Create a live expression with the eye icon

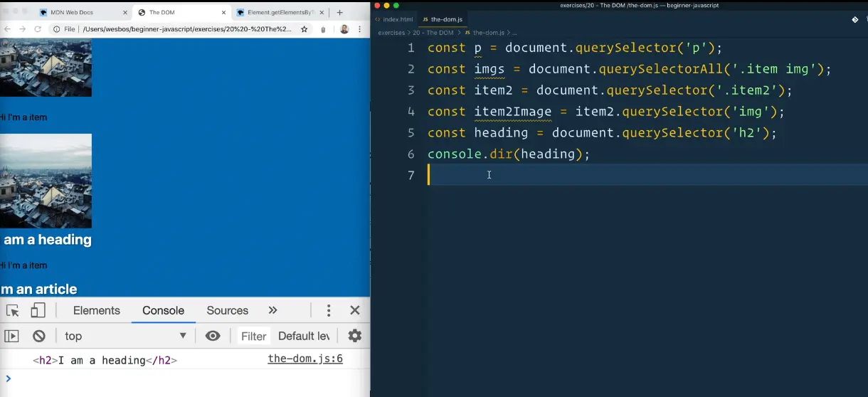coord(212,336)
